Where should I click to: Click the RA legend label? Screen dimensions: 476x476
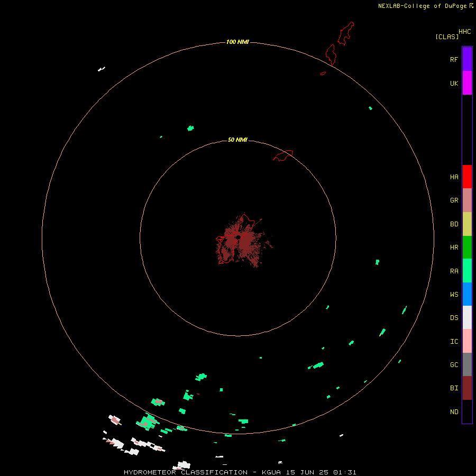[x=454, y=271]
